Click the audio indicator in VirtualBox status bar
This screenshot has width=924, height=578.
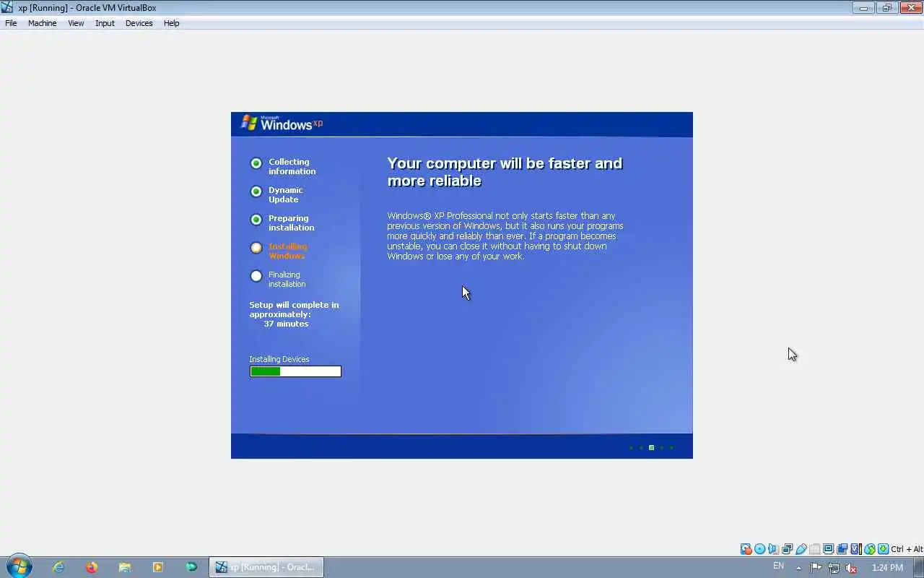773,549
